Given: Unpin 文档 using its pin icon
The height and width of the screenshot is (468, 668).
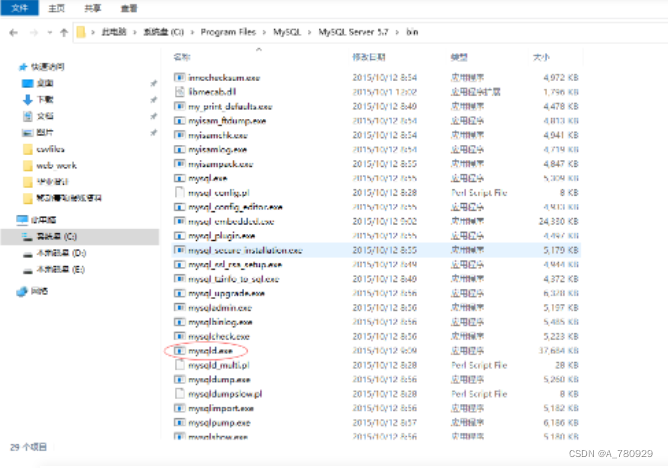Looking at the screenshot, I should [x=153, y=116].
